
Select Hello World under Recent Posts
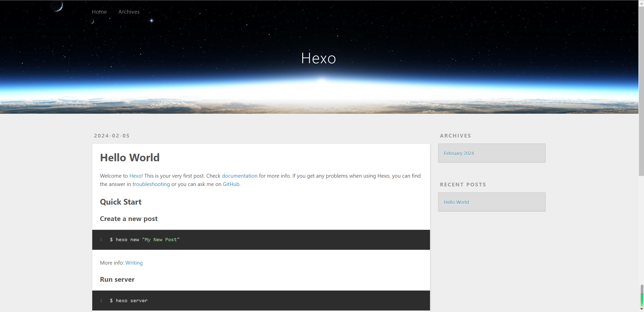tap(456, 202)
